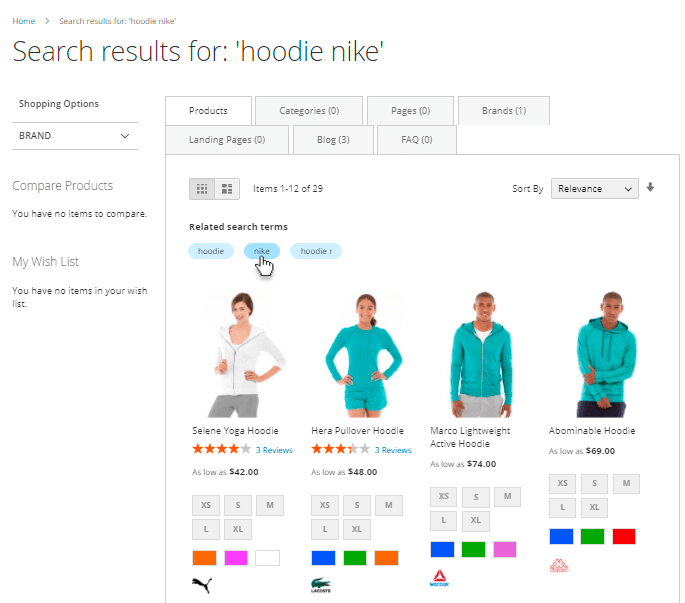Choose the red swatch for Abominable Hoodie
Viewport: 685px width, 603px height.
click(623, 536)
